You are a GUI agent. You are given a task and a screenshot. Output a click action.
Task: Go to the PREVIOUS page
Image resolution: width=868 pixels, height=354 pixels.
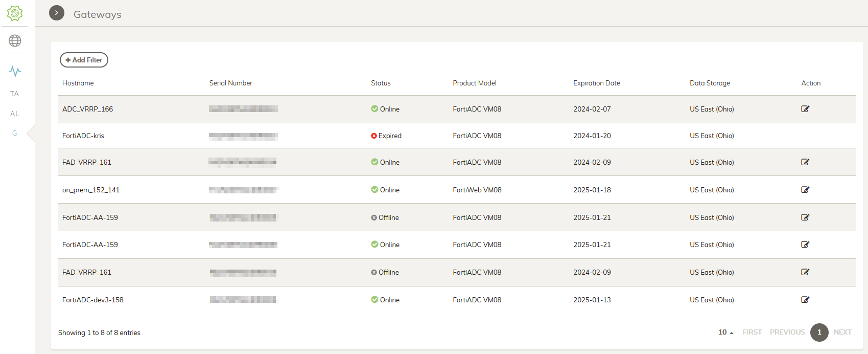[x=787, y=332]
